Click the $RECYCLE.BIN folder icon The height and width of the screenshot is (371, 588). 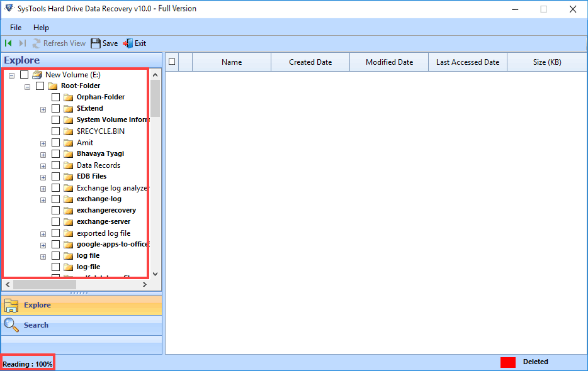(x=69, y=131)
